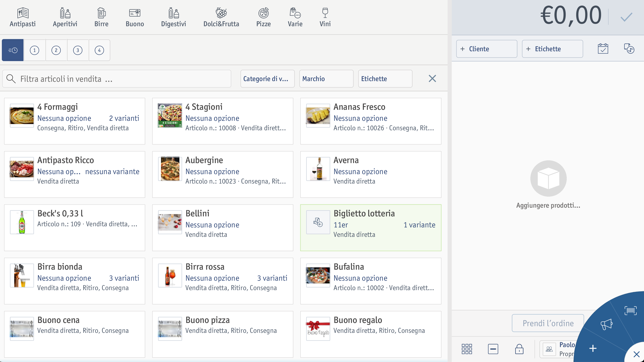Open the Digestivi category

(x=173, y=17)
